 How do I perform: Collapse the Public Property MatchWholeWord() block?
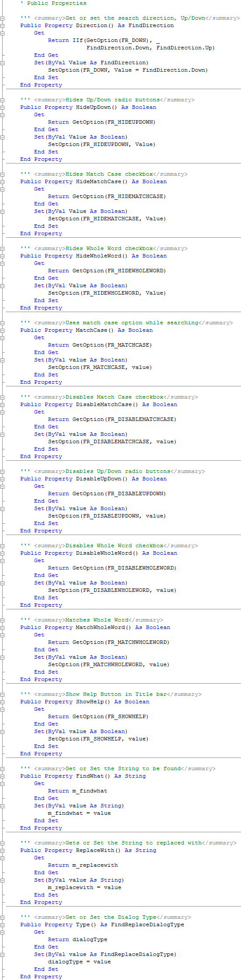[x=3, y=628]
